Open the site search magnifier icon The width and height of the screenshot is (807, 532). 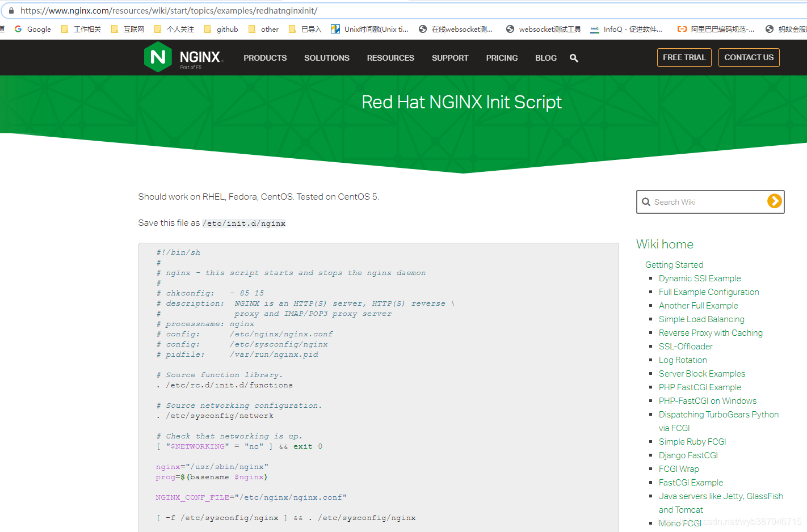click(x=574, y=58)
